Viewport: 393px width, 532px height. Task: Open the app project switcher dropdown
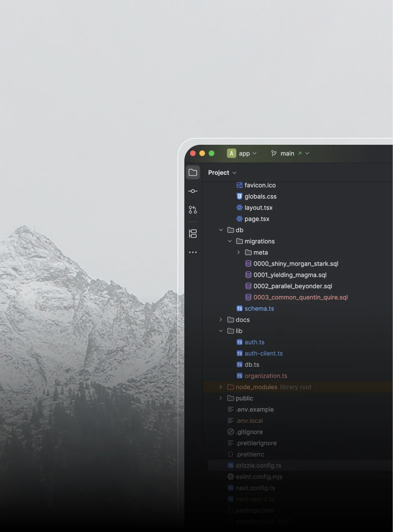pos(254,153)
